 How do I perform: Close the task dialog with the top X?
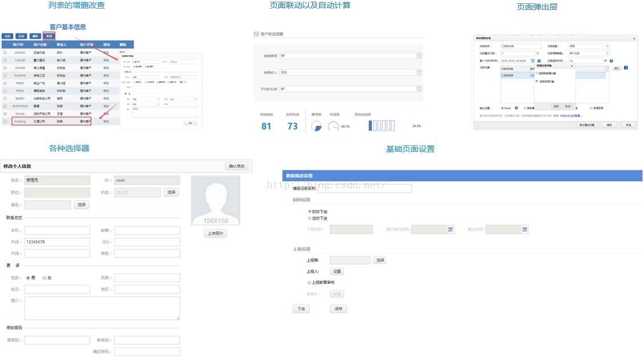click(634, 39)
